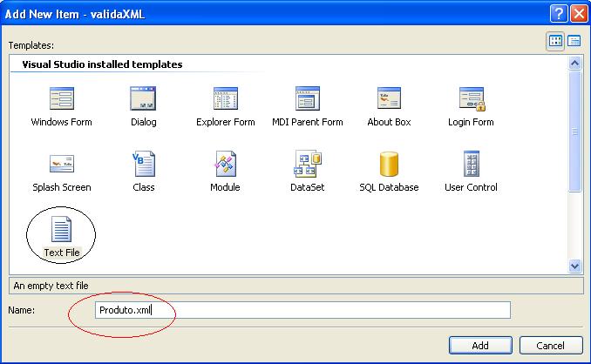Click the 'Explorer Form' label
This screenshot has width=591, height=364.
coord(226,122)
